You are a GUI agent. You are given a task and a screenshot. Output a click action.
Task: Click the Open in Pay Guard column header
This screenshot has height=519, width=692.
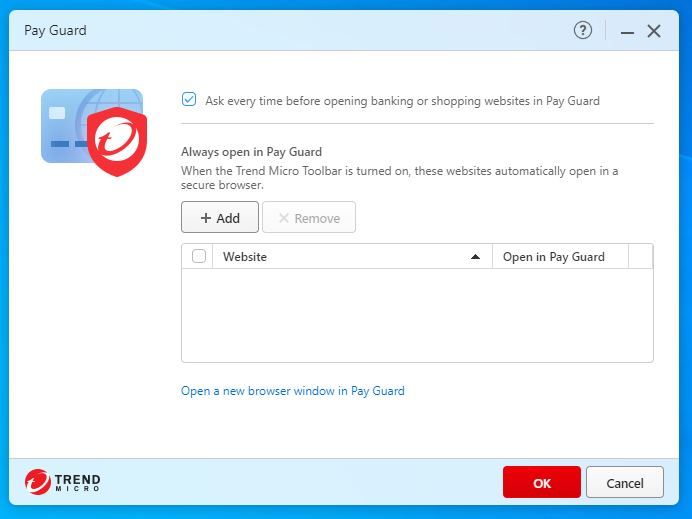pos(560,256)
